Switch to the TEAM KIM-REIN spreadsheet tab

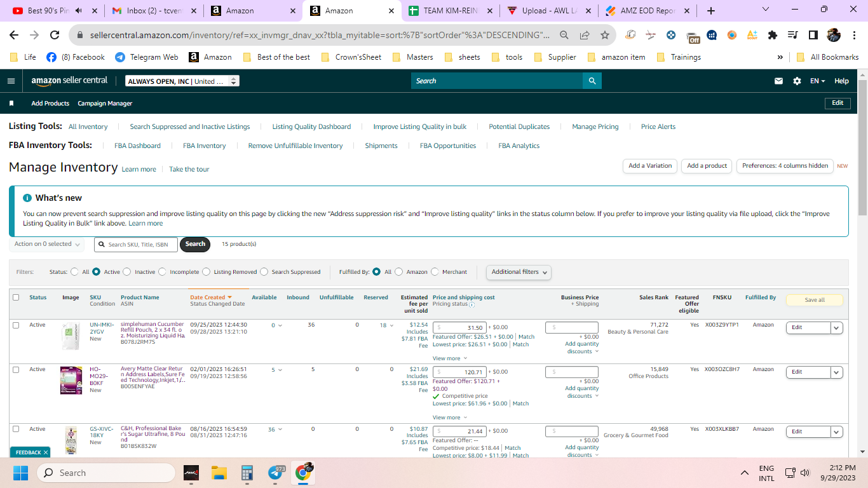[451, 11]
